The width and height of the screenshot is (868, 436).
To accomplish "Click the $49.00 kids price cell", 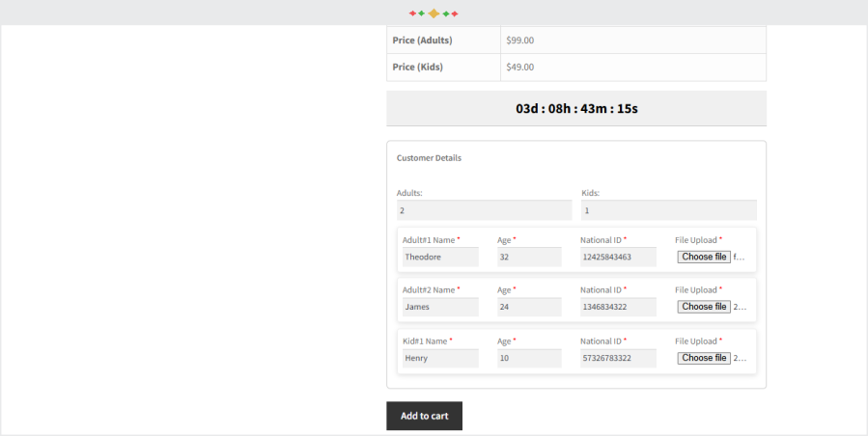I will pyautogui.click(x=633, y=67).
